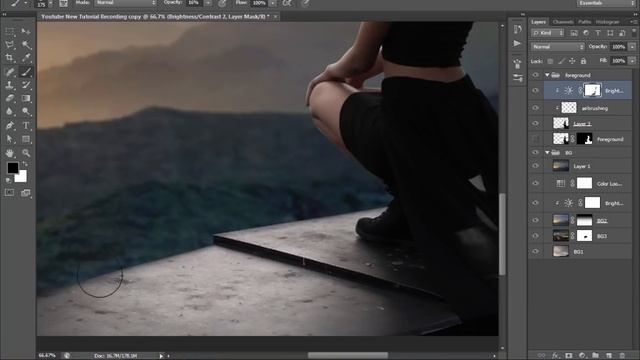The height and width of the screenshot is (360, 640).
Task: Open the brush panel toggle icon
Action: click(64, 3)
